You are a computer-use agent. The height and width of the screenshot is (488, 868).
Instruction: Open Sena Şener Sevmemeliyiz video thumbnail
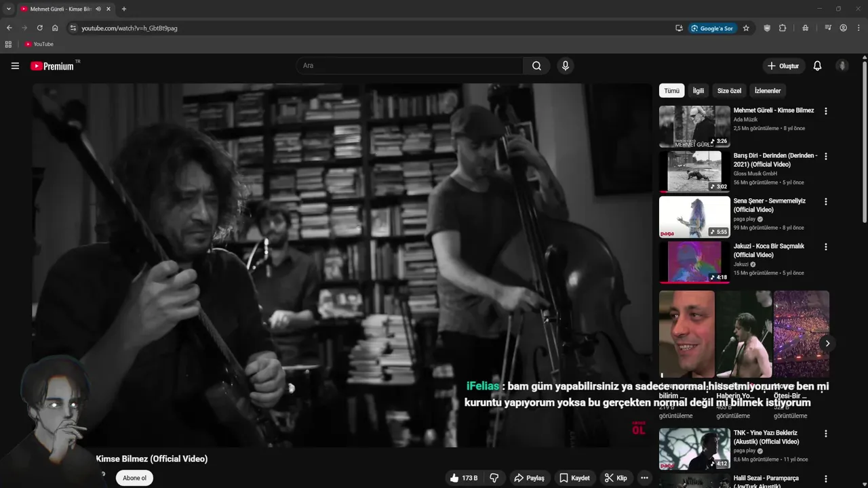pyautogui.click(x=694, y=217)
